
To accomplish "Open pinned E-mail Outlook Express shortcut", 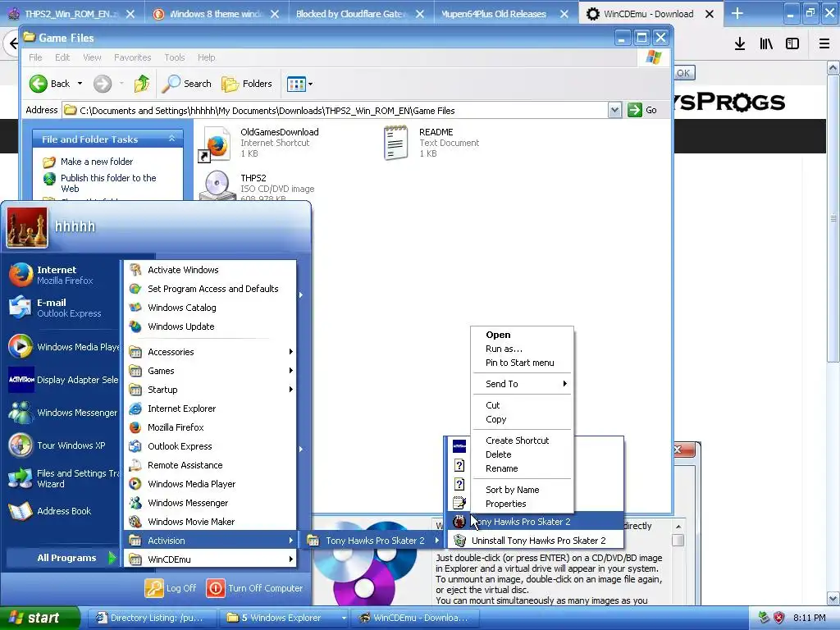I will (62, 308).
